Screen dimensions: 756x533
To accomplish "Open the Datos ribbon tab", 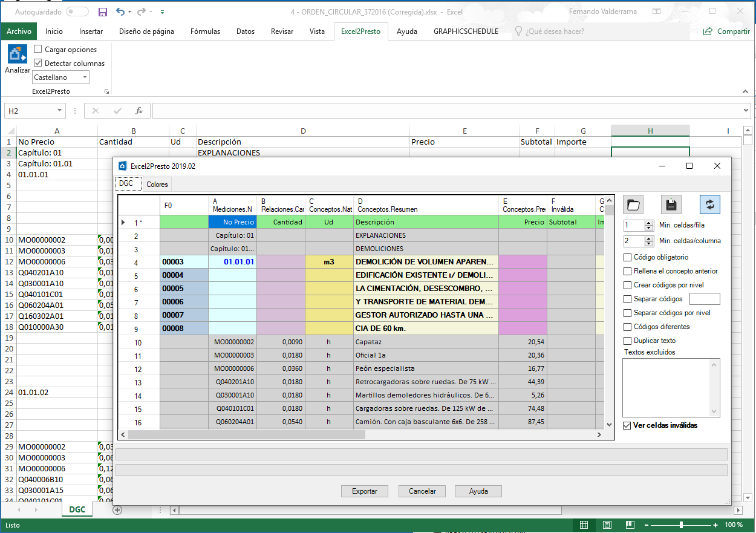I will 246,31.
